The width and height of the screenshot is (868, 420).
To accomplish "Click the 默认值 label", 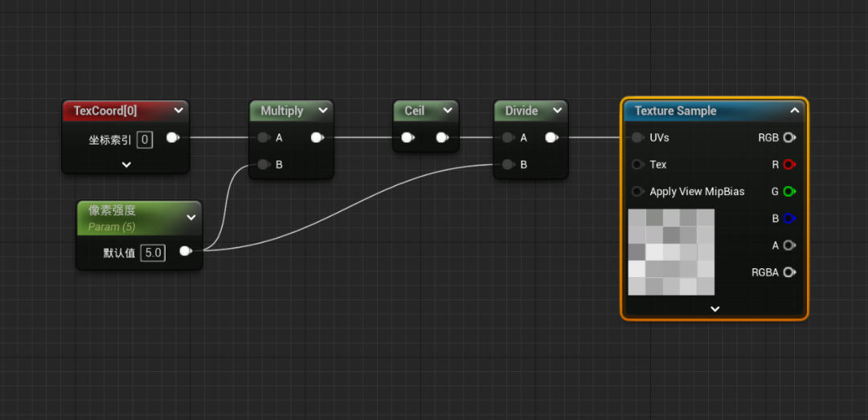I will (119, 254).
